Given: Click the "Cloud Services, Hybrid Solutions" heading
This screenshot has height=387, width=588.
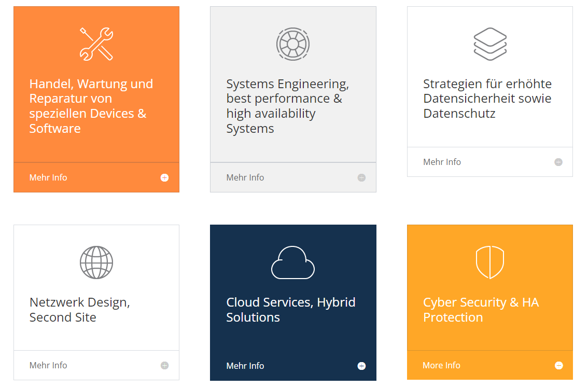Looking at the screenshot, I should click(290, 310).
